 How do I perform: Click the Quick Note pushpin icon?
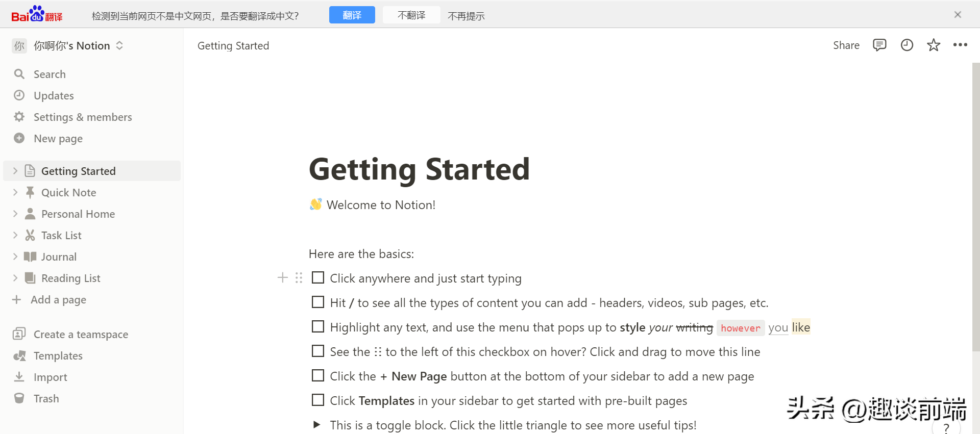(30, 192)
